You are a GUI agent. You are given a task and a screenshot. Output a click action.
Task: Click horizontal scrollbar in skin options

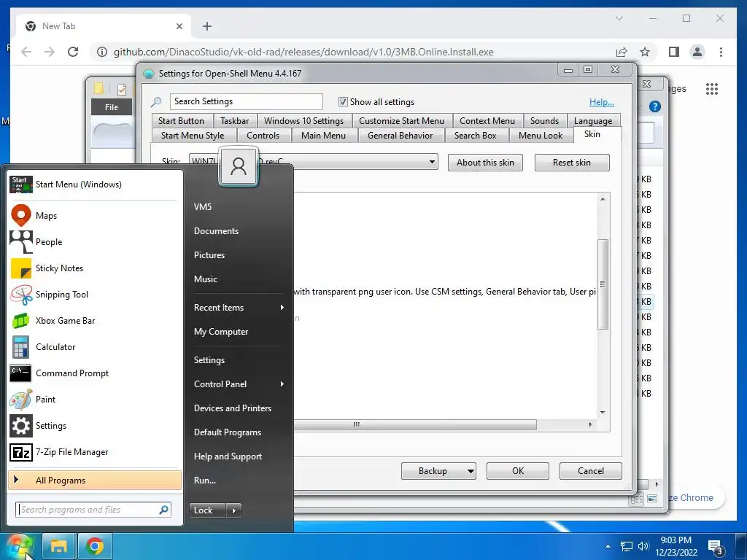[x=414, y=424]
